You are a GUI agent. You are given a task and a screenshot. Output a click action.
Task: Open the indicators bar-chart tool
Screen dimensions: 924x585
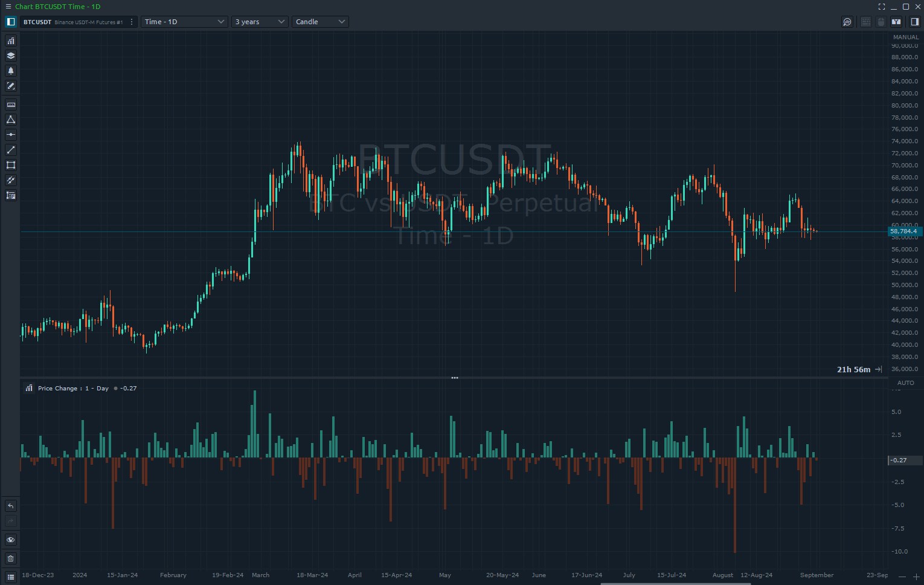coord(11,40)
